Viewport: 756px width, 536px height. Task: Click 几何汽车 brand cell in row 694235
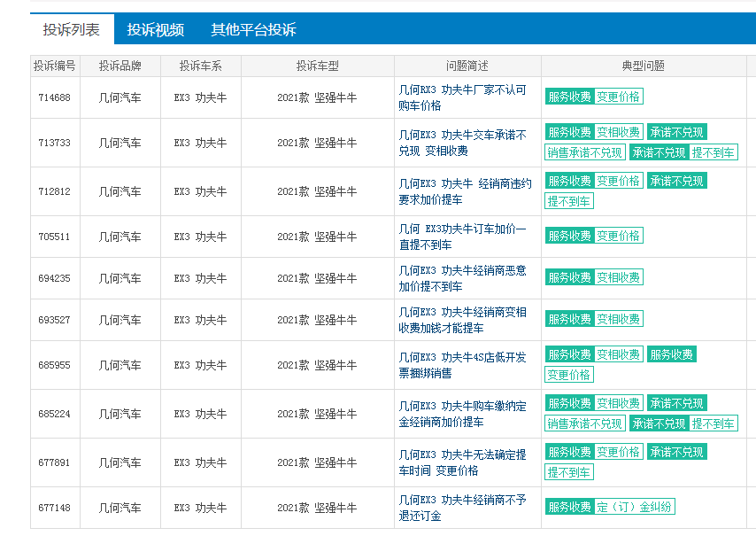[x=120, y=278]
